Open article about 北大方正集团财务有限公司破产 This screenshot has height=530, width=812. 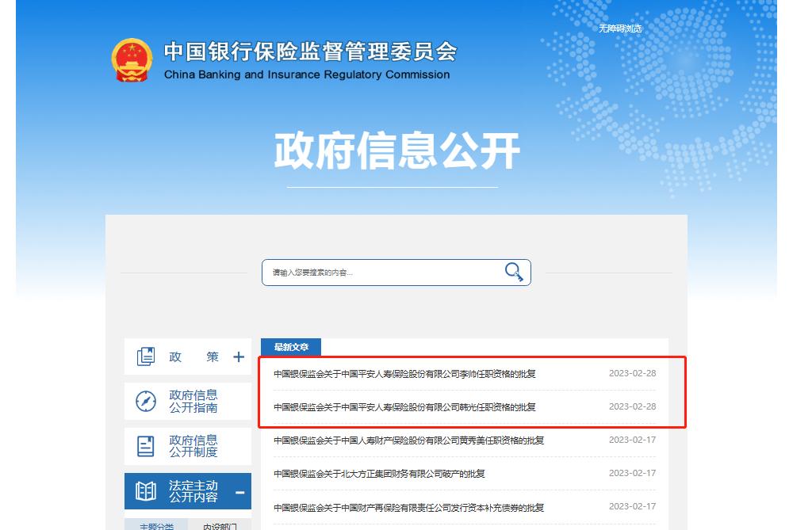379,474
